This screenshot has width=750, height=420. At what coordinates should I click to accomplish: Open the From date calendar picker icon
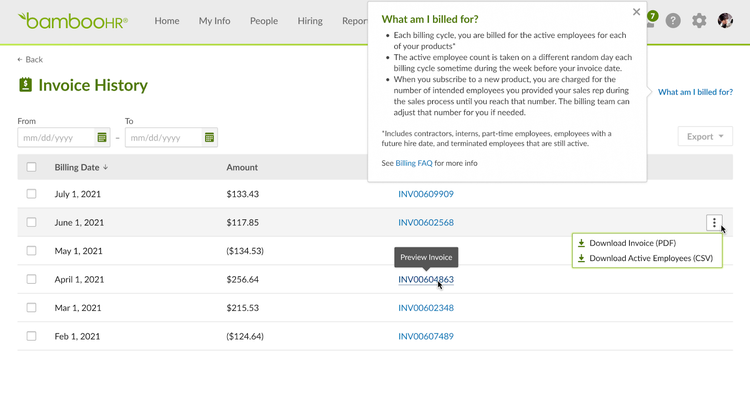tap(101, 138)
